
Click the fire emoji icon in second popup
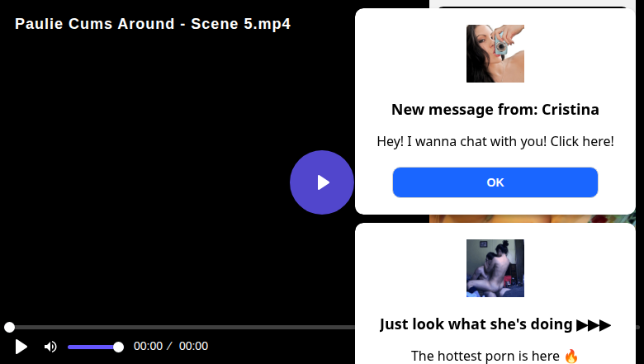point(571,356)
